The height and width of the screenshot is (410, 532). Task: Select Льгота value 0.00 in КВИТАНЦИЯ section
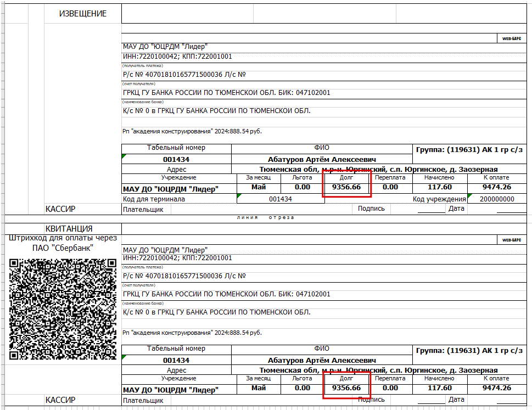pyautogui.click(x=303, y=388)
